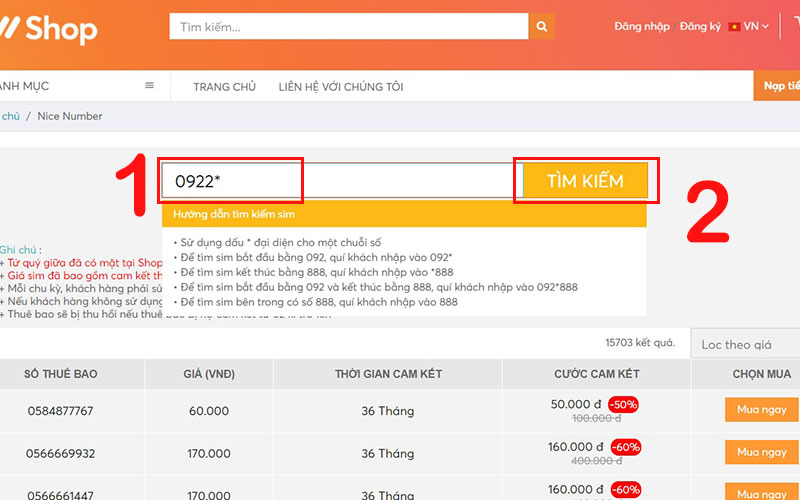The width and height of the screenshot is (800, 500).
Task: Click the magnifier search button in header
Action: tap(541, 27)
